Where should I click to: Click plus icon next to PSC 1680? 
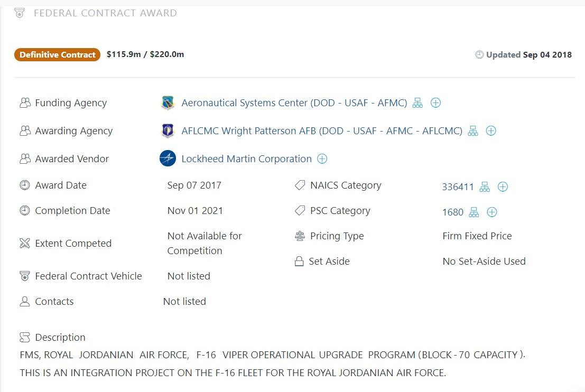492,212
